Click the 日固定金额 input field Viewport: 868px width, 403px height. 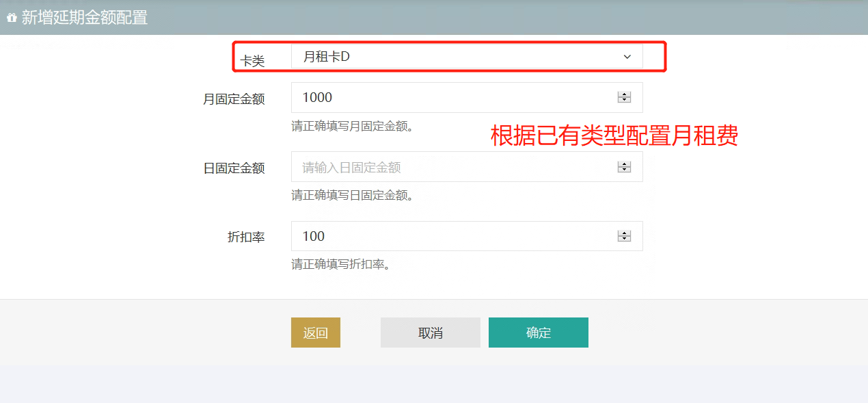pyautogui.click(x=467, y=167)
